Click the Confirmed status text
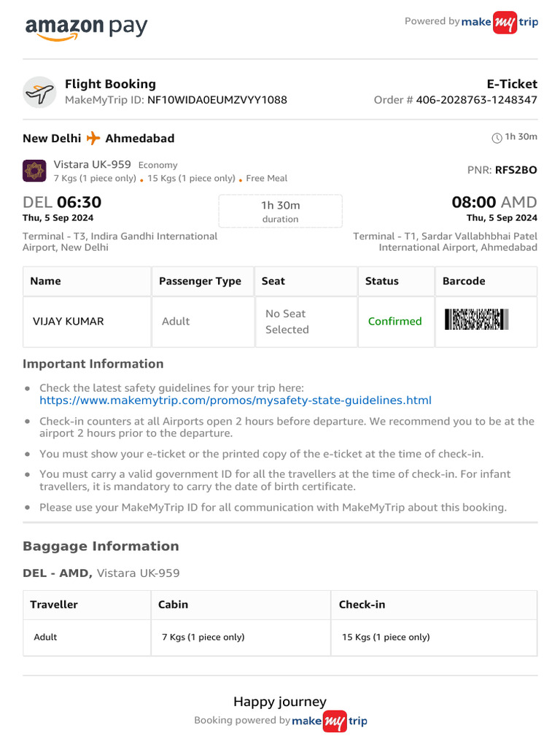Viewport: 560px width, 747px height. [x=394, y=321]
